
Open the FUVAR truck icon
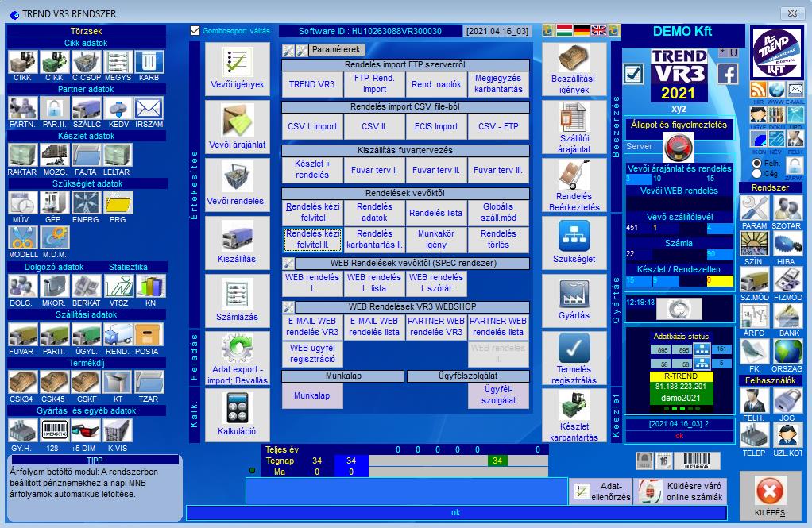pos(23,335)
